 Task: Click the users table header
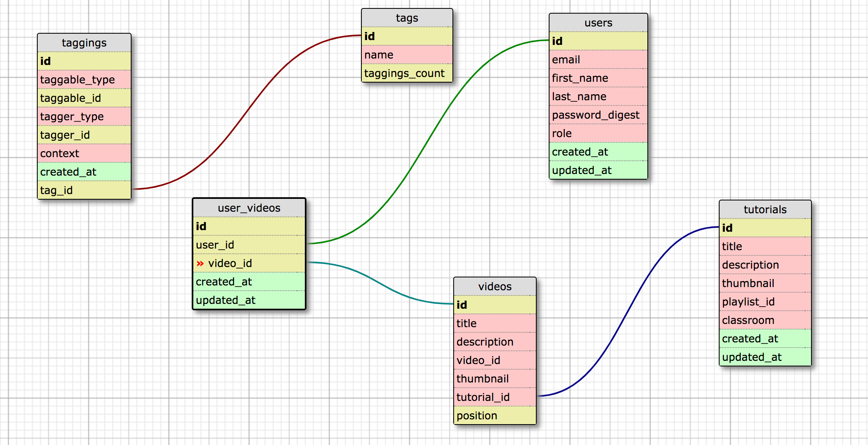point(598,23)
